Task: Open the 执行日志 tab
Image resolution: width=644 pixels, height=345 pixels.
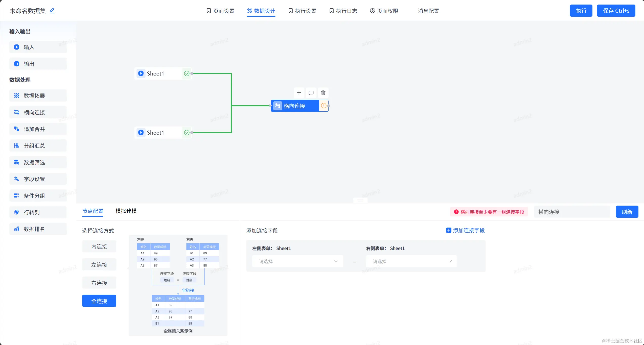Action: click(343, 11)
